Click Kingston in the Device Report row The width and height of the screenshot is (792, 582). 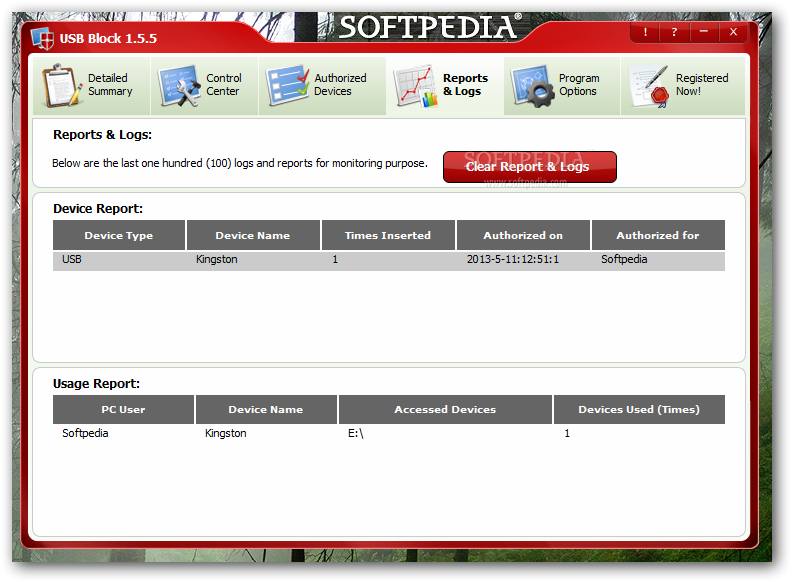pos(217,260)
